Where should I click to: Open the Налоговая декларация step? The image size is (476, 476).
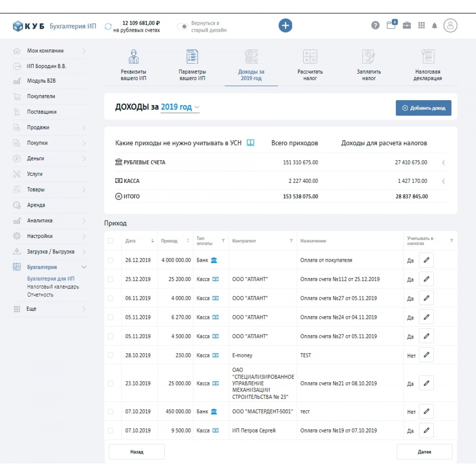pos(428,65)
